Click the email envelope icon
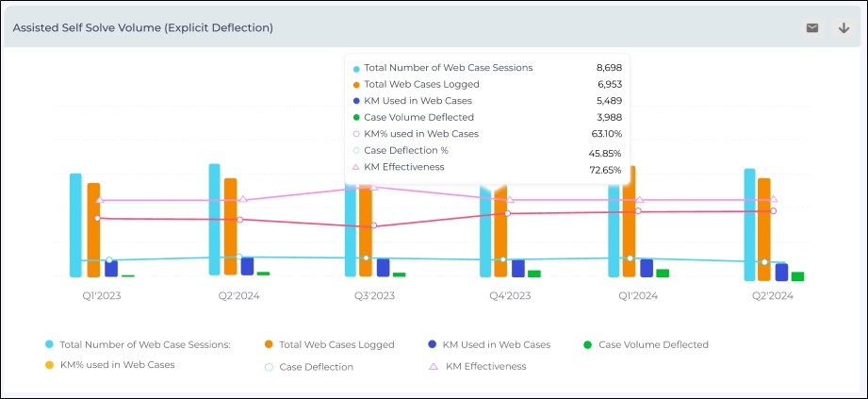868x399 pixels. [x=811, y=28]
